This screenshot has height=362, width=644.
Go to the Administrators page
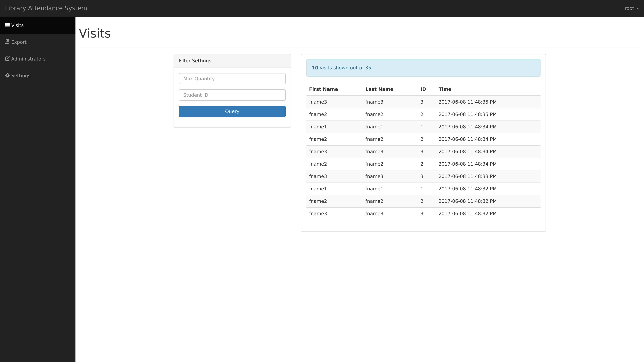28,59
